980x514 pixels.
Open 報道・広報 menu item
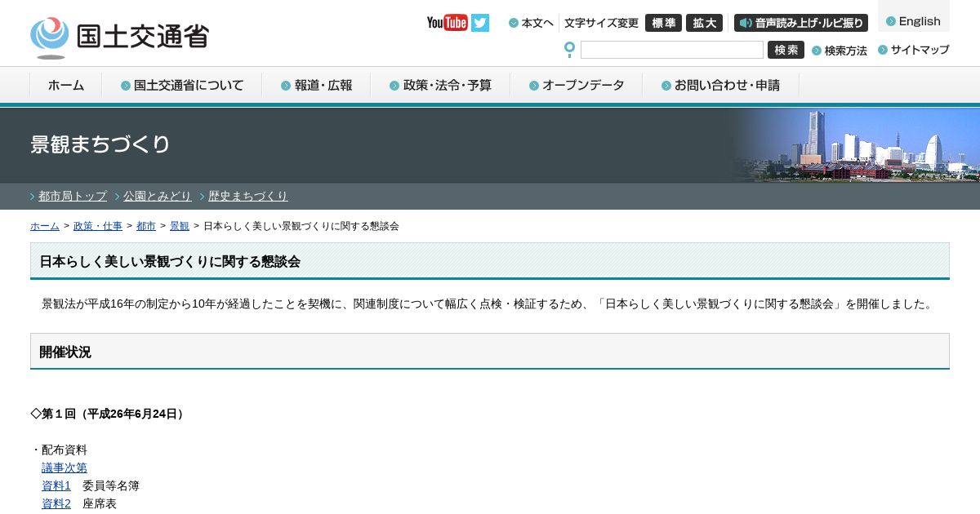316,85
